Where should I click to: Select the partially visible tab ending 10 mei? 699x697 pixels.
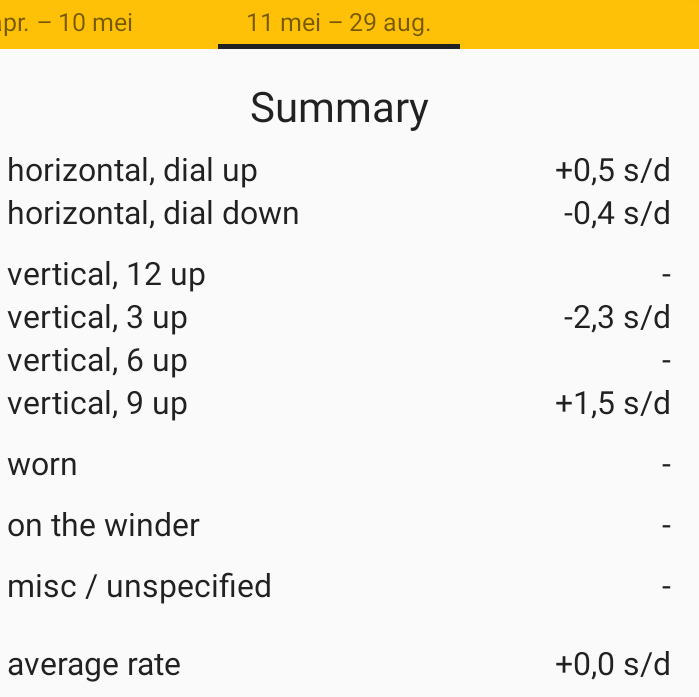coord(66,23)
